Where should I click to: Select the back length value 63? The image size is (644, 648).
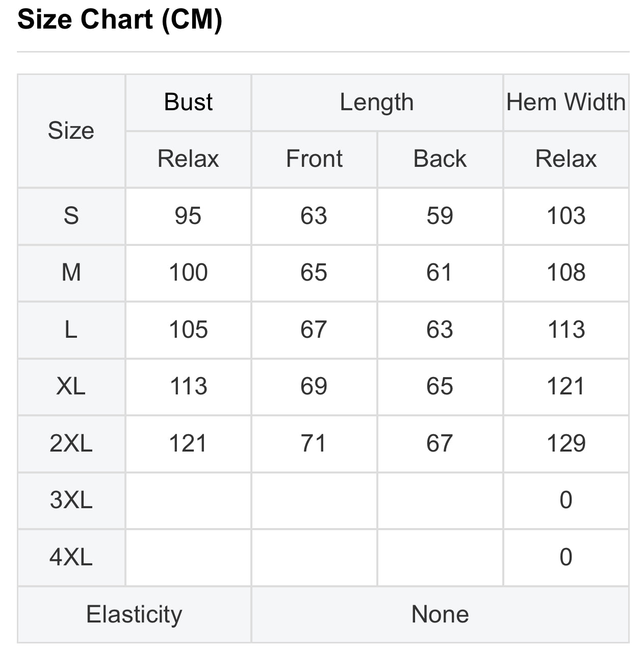pos(440,330)
